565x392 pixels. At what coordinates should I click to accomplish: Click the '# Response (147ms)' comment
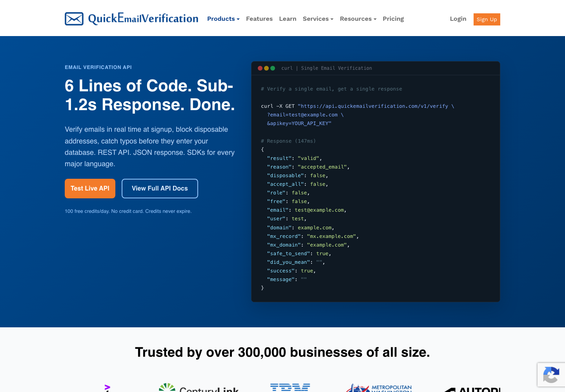tap(288, 141)
